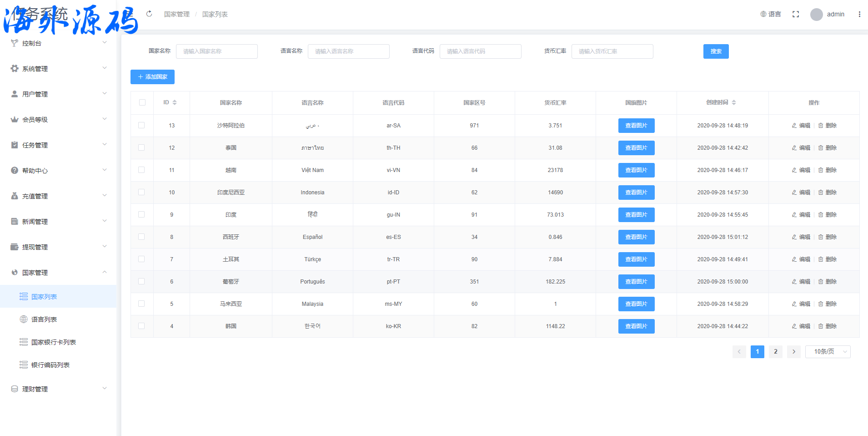Image resolution: width=868 pixels, height=436 pixels.
Task: Expand the 系统管理 sidebar menu
Action: click(x=58, y=69)
